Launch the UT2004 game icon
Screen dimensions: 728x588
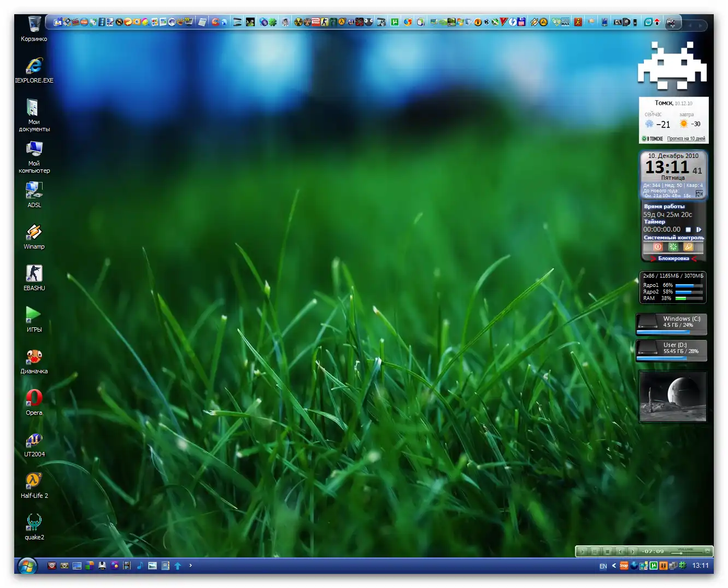(34, 440)
